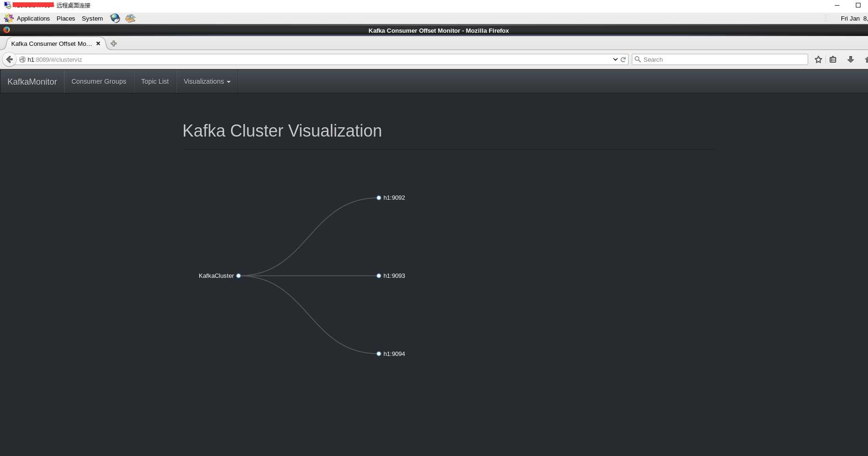The image size is (868, 456).
Task: Open the Topic List page
Action: coord(155,81)
